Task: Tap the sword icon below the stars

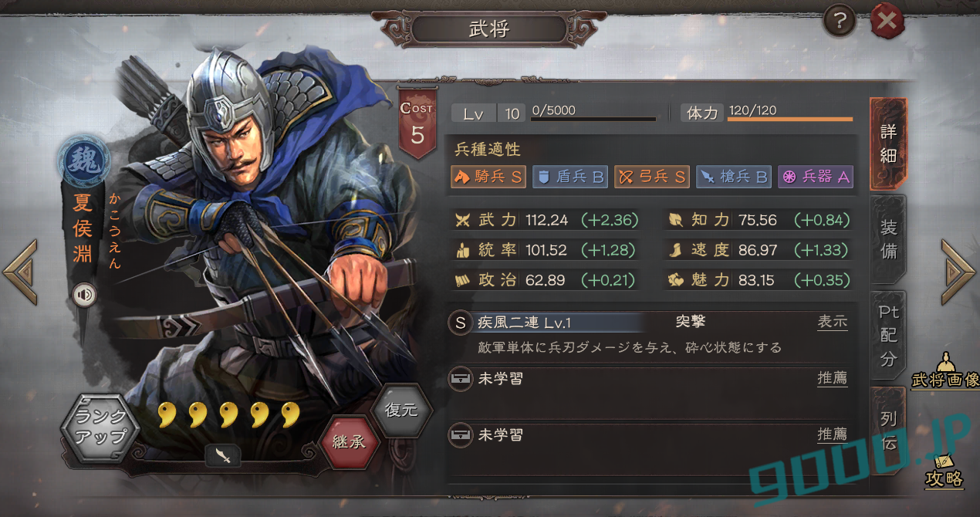Action: pyautogui.click(x=224, y=456)
